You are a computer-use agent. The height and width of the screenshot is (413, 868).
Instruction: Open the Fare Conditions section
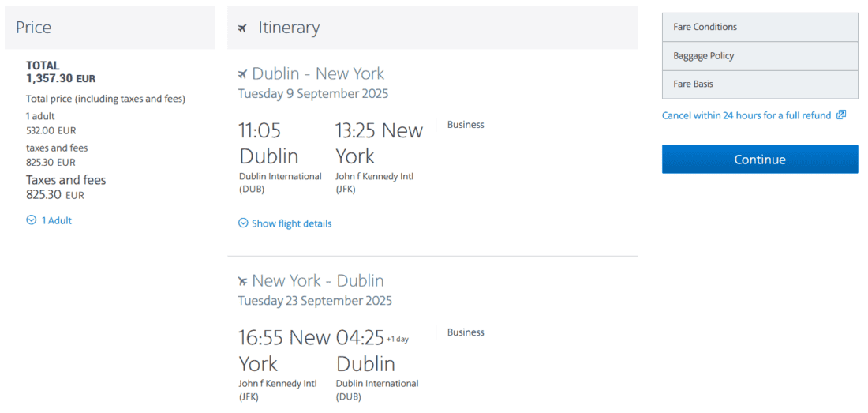pos(759,27)
